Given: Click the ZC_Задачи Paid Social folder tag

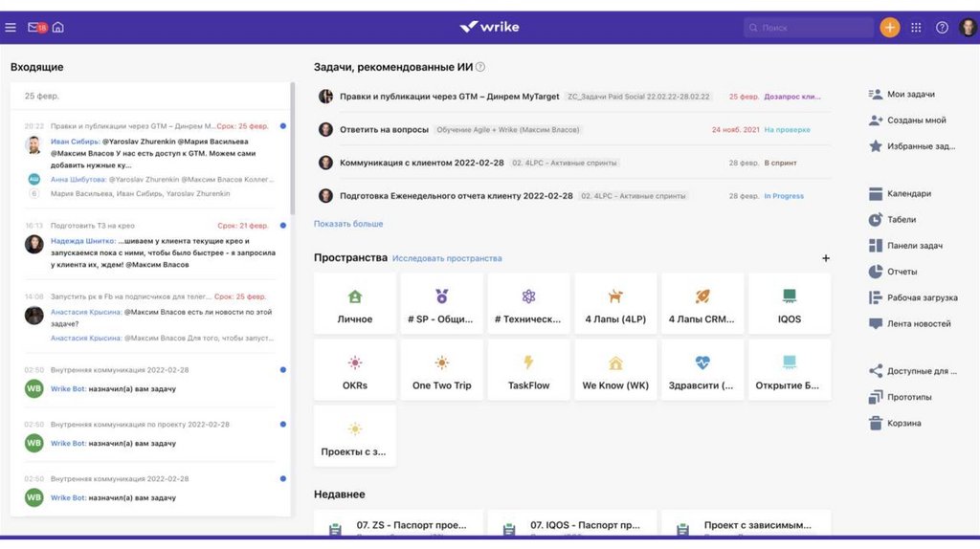Looking at the screenshot, I should point(638,97).
